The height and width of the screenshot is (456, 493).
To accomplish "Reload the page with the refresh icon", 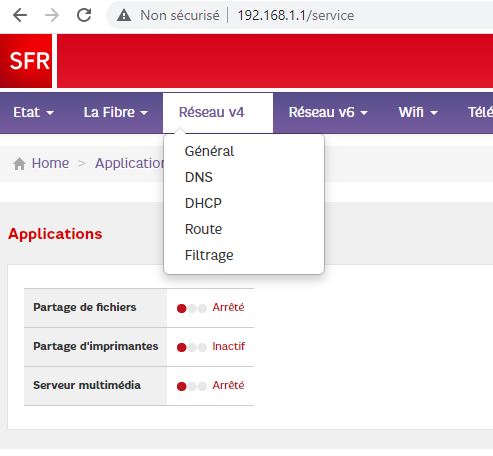I will [x=84, y=15].
